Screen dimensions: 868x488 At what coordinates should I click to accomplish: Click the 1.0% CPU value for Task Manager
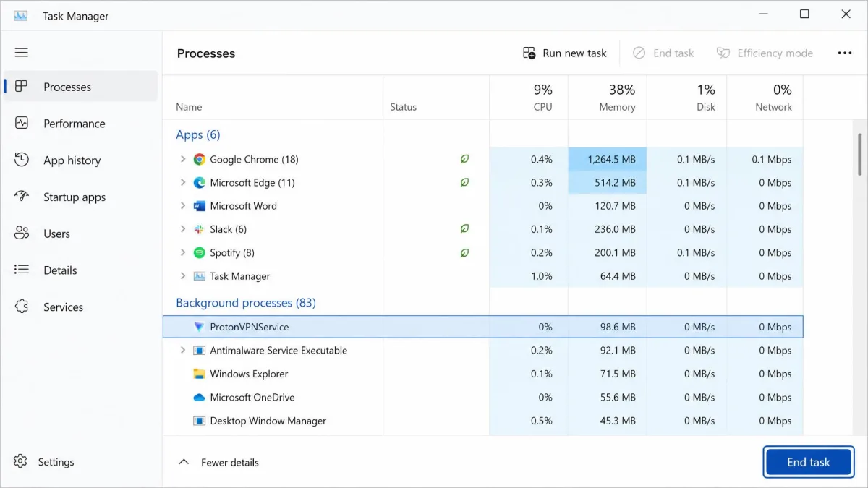pos(542,276)
